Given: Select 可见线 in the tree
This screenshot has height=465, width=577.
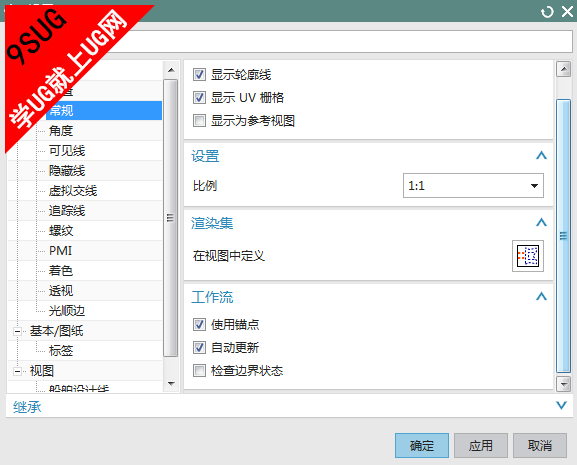Looking at the screenshot, I should 67,150.
